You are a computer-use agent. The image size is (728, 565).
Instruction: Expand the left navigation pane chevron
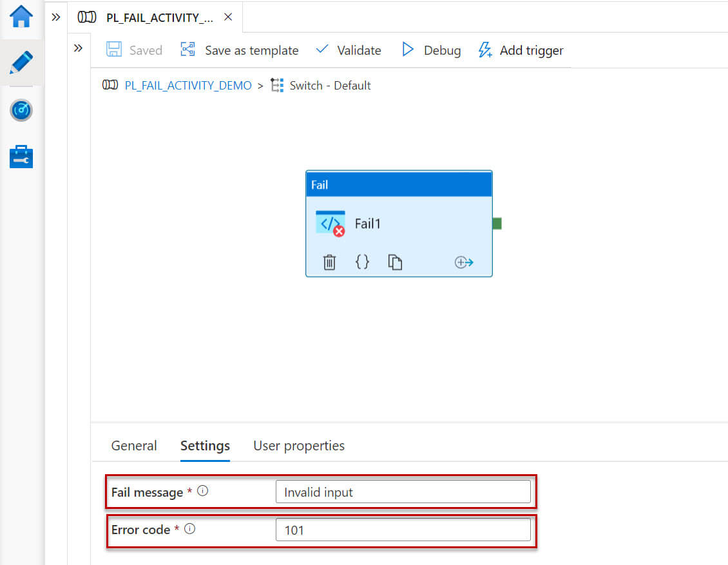pyautogui.click(x=56, y=17)
